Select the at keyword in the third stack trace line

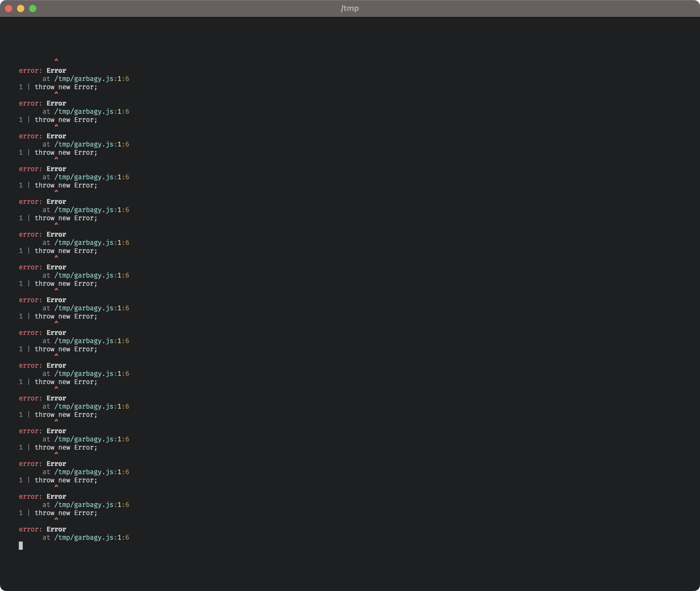[x=46, y=144]
